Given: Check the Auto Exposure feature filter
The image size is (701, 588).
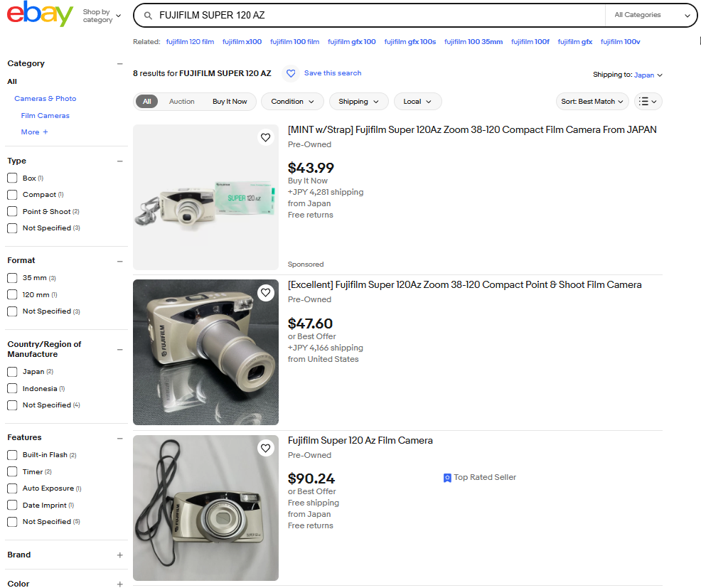Looking at the screenshot, I should [13, 488].
